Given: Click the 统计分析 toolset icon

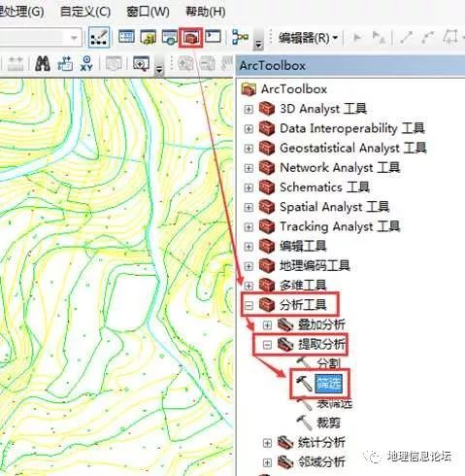Looking at the screenshot, I should (285, 442).
